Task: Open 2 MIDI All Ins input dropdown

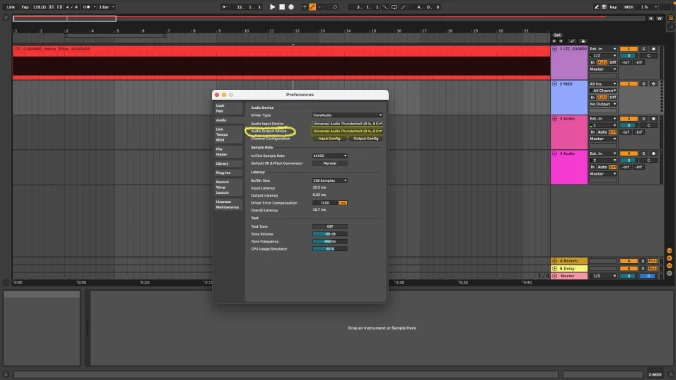Action: pos(603,84)
